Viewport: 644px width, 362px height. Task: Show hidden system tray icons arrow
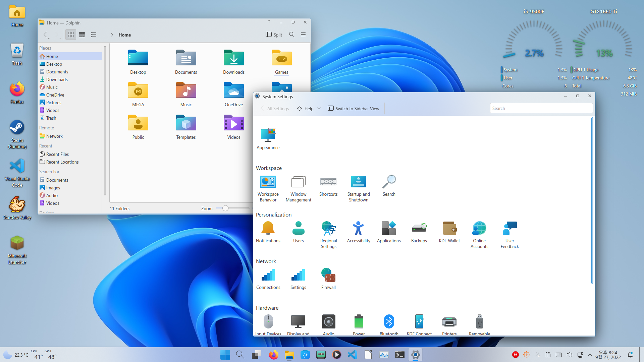click(590, 355)
